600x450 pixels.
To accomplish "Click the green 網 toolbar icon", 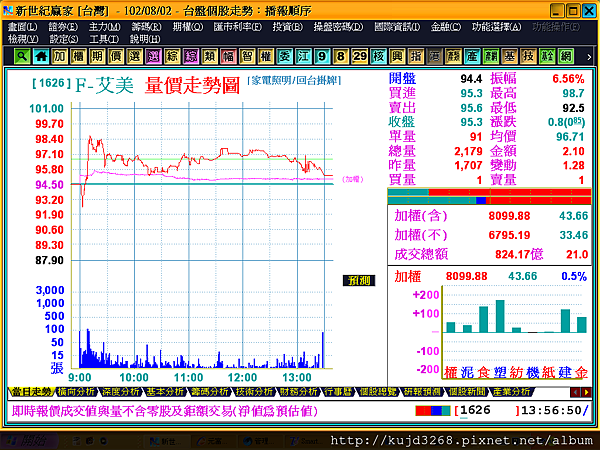I will point(566,57).
